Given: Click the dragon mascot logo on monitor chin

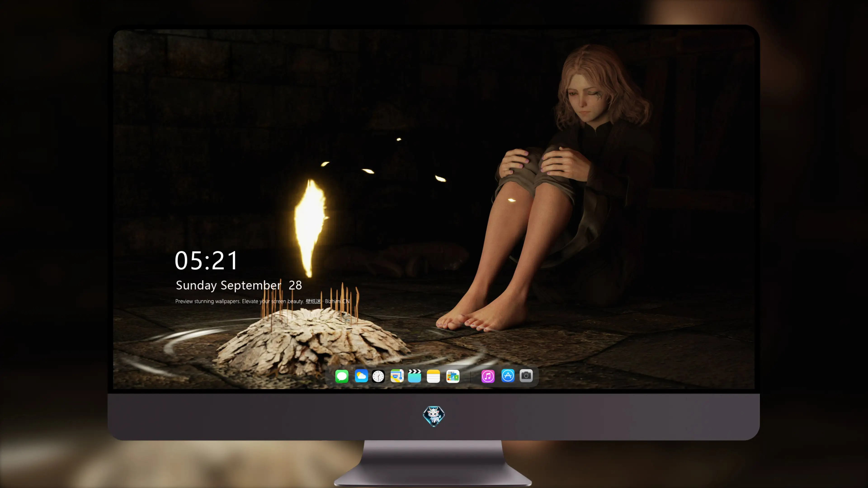Looking at the screenshot, I should click(434, 416).
